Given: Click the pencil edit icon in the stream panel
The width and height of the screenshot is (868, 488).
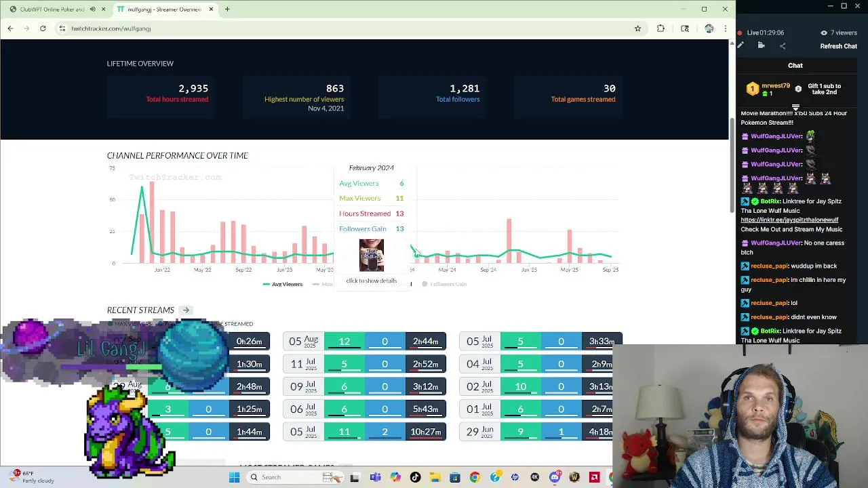Looking at the screenshot, I should click(x=741, y=45).
